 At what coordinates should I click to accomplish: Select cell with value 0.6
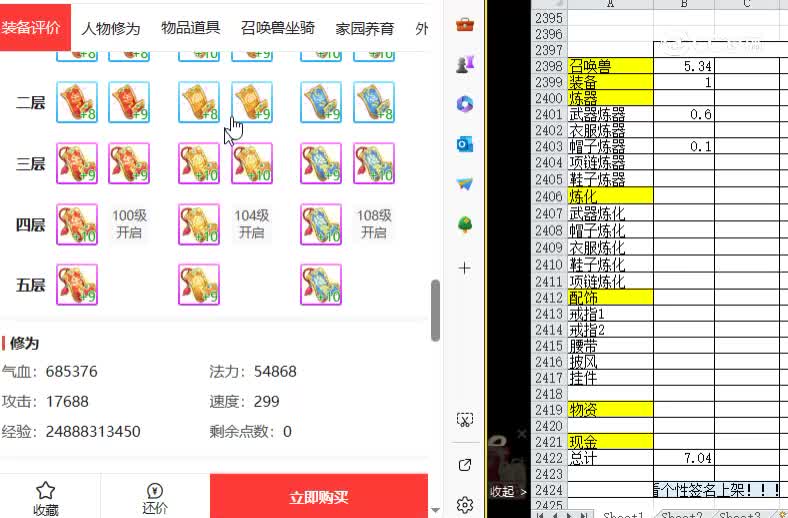[684, 114]
